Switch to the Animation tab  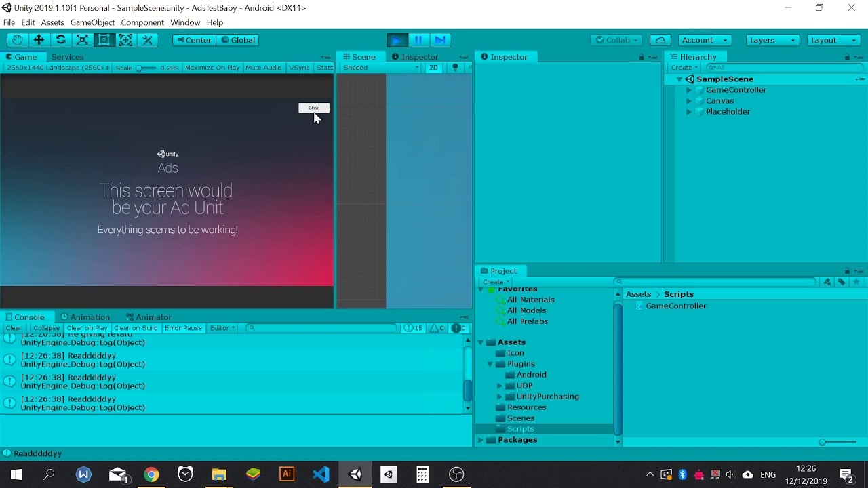85,317
